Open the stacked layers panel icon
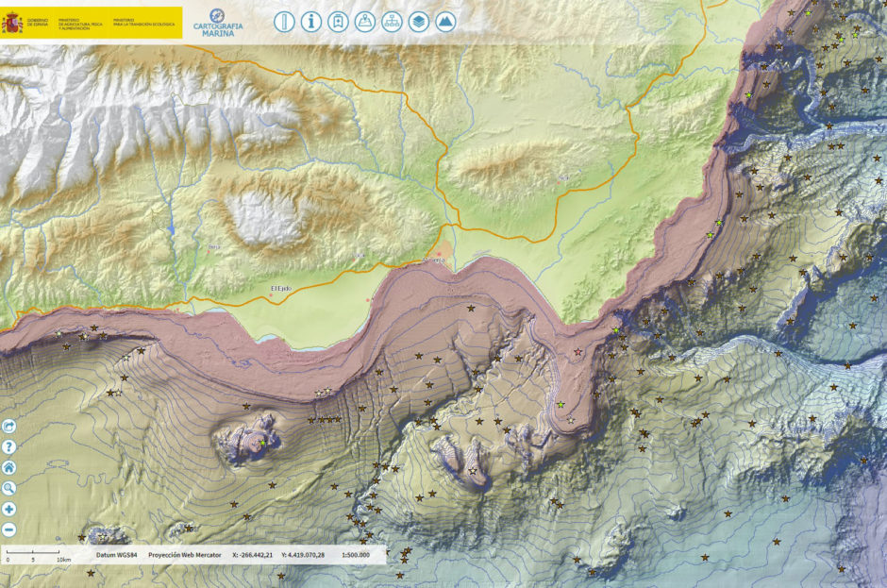The width and height of the screenshot is (887, 588). (419, 22)
